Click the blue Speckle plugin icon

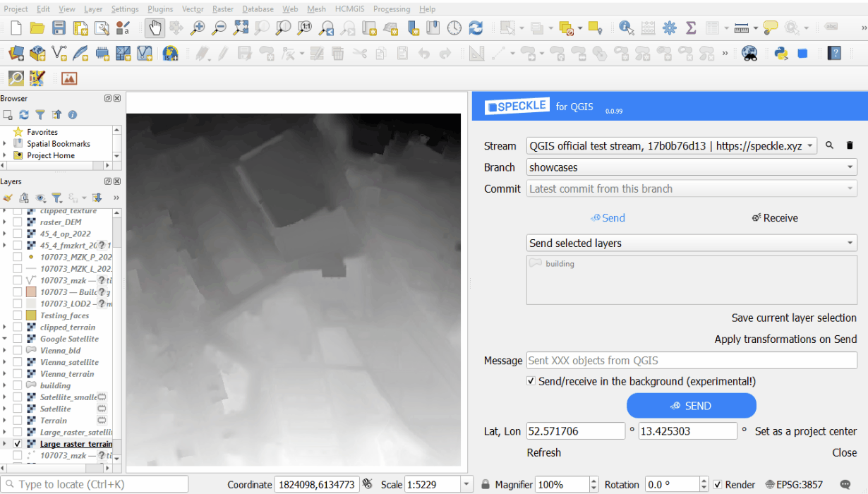click(x=802, y=54)
